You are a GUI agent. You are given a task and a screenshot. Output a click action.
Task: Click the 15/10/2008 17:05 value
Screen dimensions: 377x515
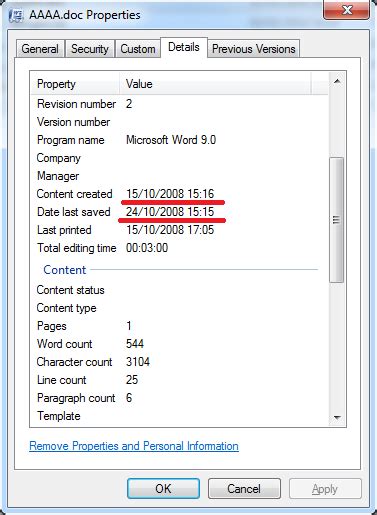pyautogui.click(x=170, y=230)
